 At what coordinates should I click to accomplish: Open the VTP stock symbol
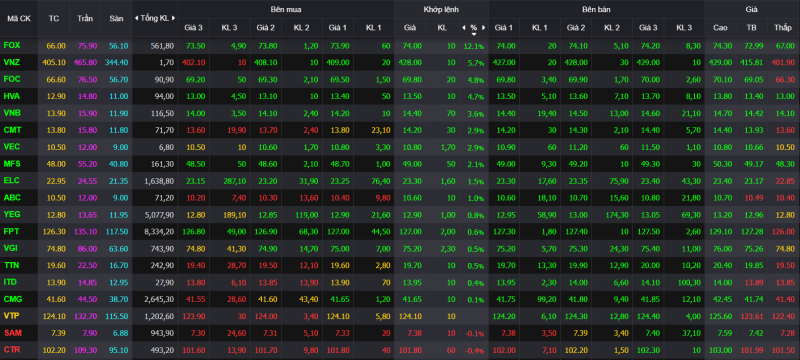(x=12, y=316)
